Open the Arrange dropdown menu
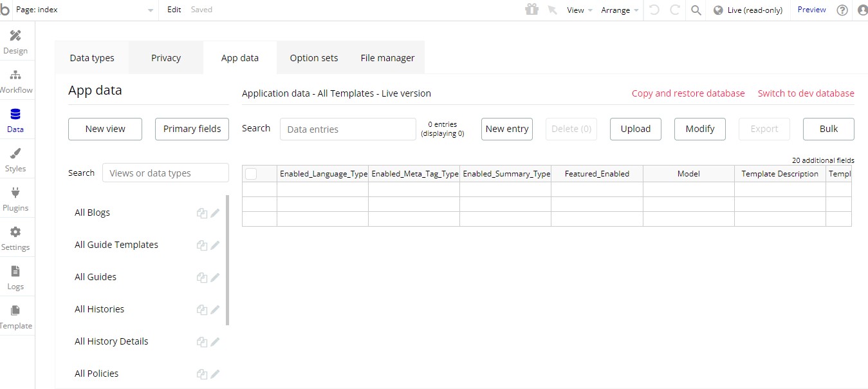The width and height of the screenshot is (868, 389). pyautogui.click(x=620, y=10)
